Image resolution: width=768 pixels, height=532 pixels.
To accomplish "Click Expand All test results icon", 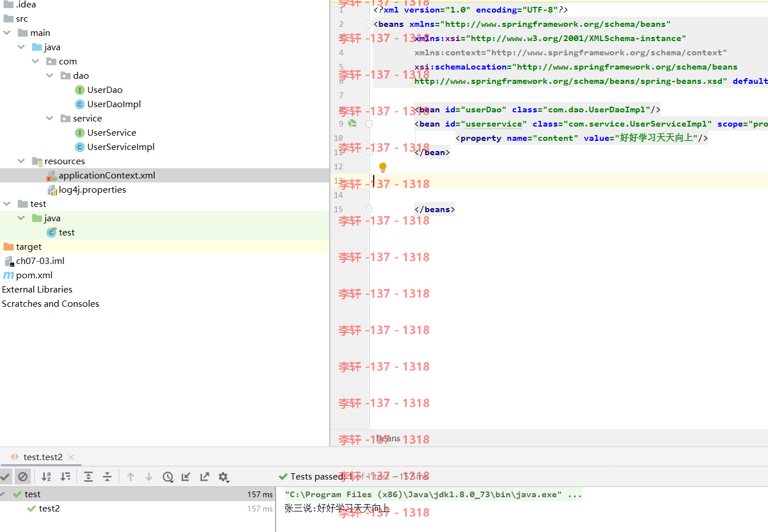I will point(88,477).
